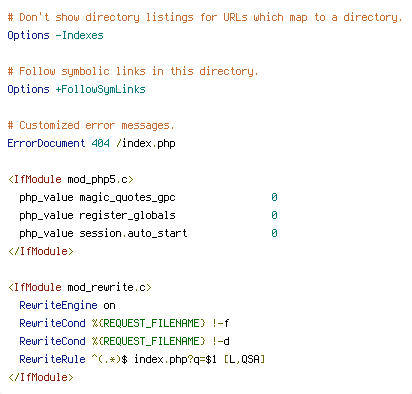The image size is (412, 394).
Task: Click the ErrorDocument directive keyword
Action: coord(46,143)
